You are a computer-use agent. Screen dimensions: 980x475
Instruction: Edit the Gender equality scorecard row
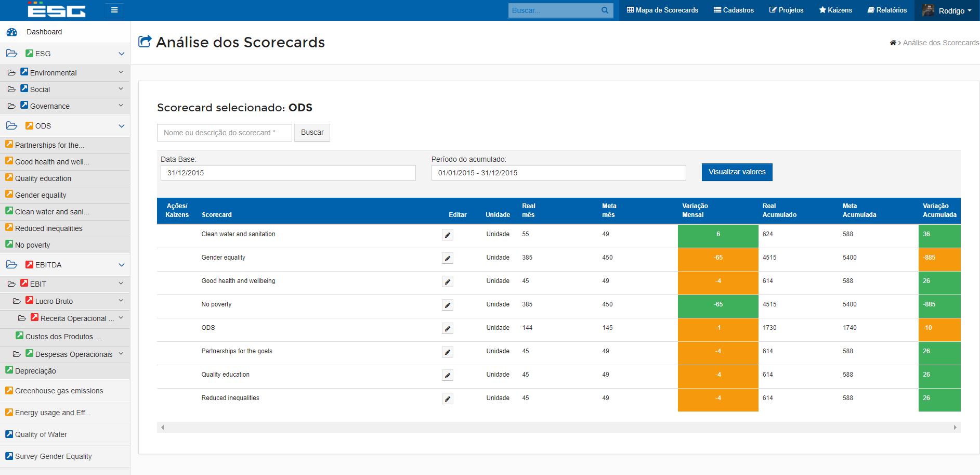point(448,258)
